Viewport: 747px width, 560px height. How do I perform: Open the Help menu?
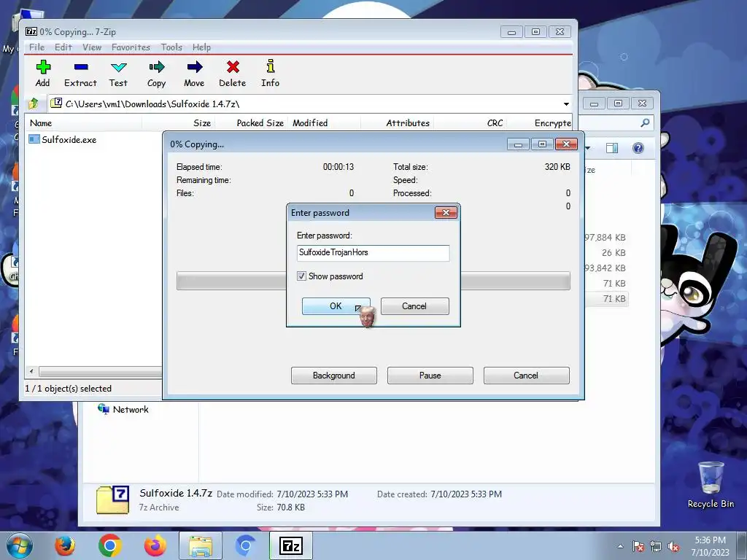point(201,47)
